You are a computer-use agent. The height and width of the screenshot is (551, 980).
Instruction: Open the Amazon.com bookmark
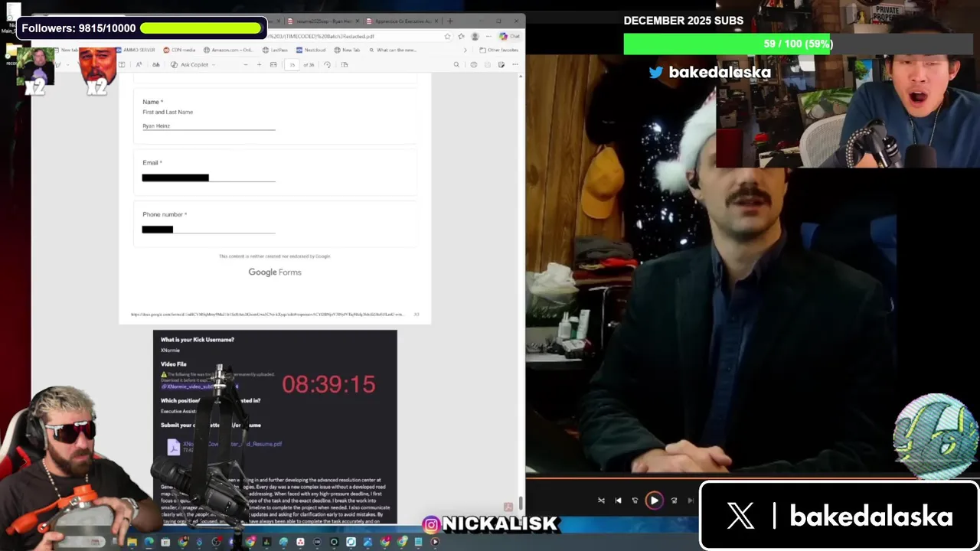(x=228, y=50)
